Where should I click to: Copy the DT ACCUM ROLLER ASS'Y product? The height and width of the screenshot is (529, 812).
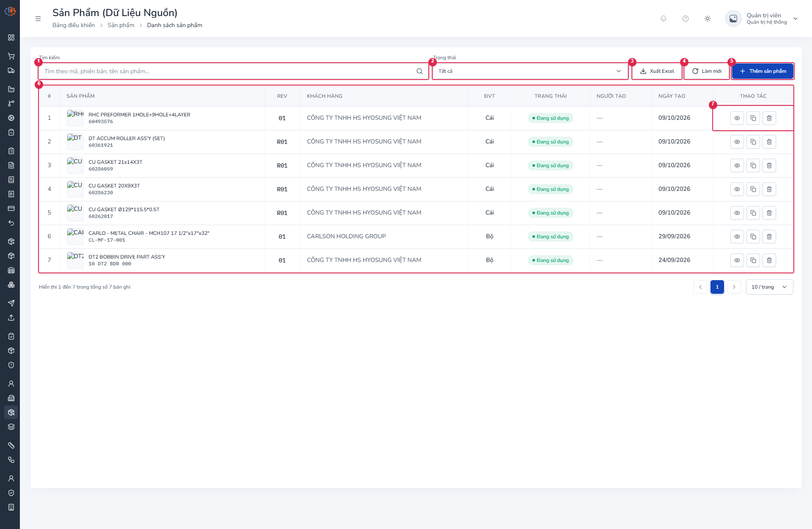click(x=753, y=142)
